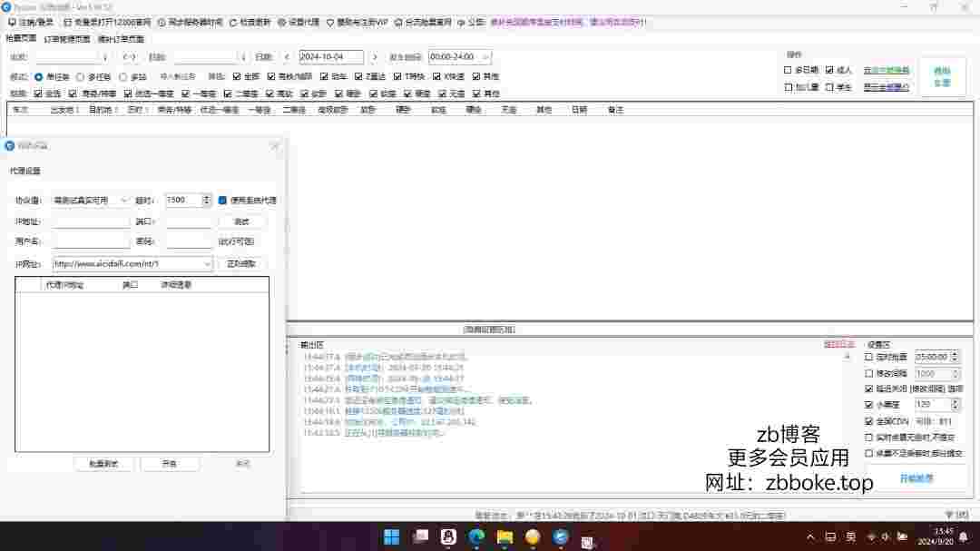The height and width of the screenshot is (551, 980).
Task: Open the 协议 protocol dropdown
Action: (x=91, y=200)
